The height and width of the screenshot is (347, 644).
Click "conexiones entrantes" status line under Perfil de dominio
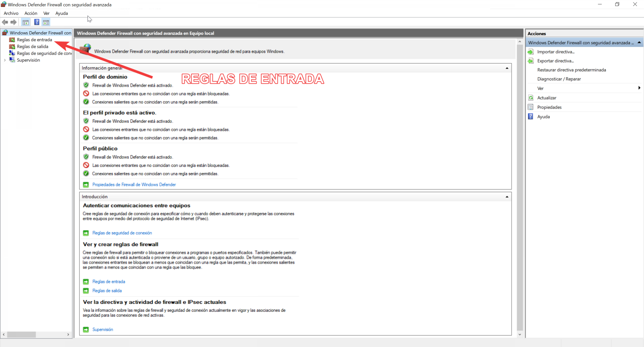point(161,94)
